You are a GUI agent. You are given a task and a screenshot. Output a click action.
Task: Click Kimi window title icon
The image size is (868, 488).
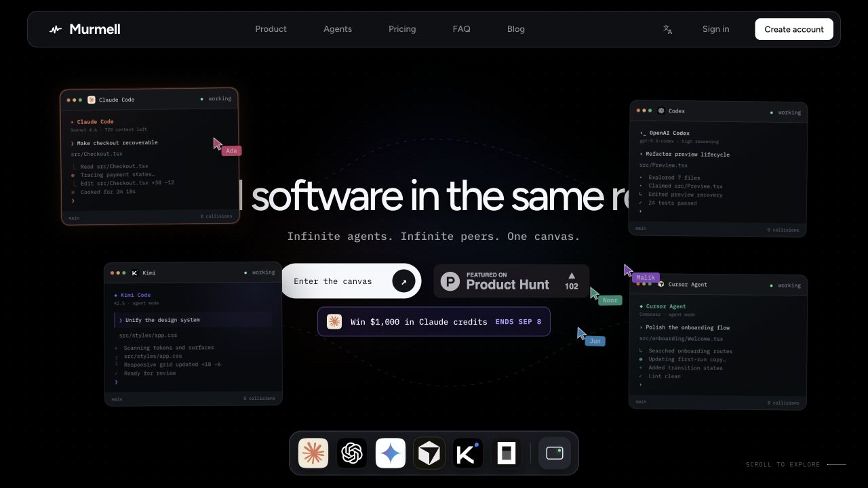coord(134,273)
